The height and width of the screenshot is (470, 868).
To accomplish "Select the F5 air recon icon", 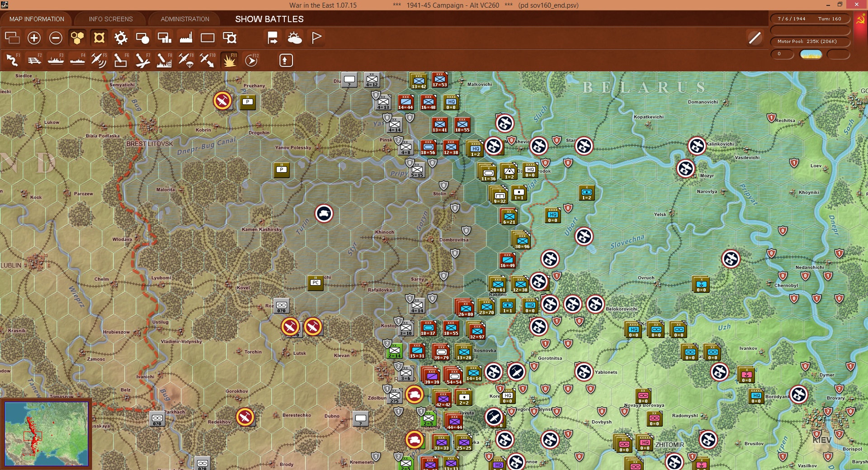I will (99, 60).
